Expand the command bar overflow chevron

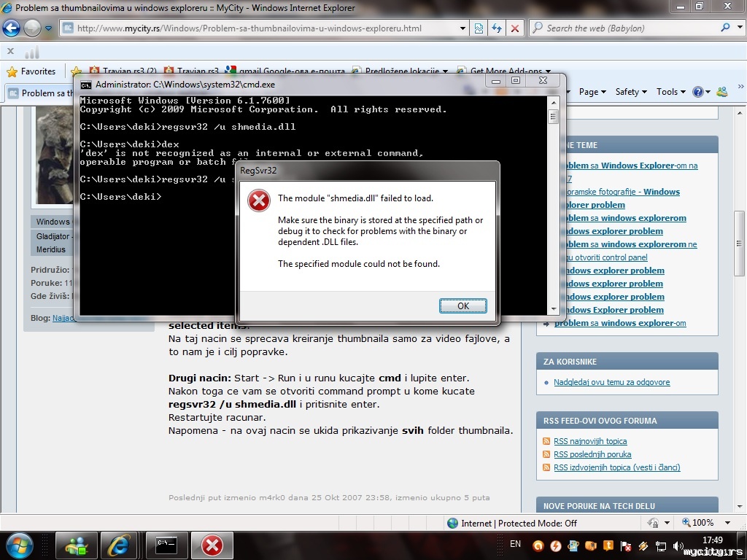click(740, 87)
